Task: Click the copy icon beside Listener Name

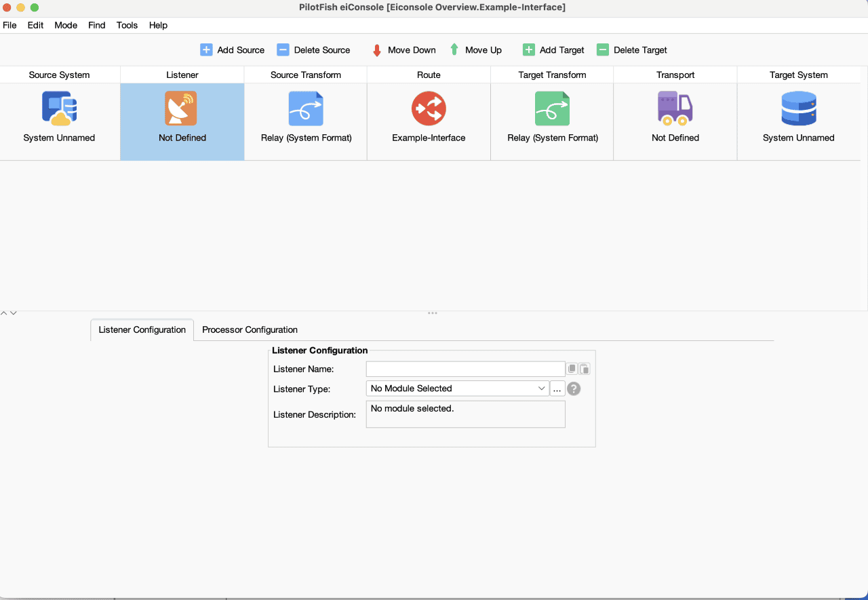Action: [x=572, y=369]
